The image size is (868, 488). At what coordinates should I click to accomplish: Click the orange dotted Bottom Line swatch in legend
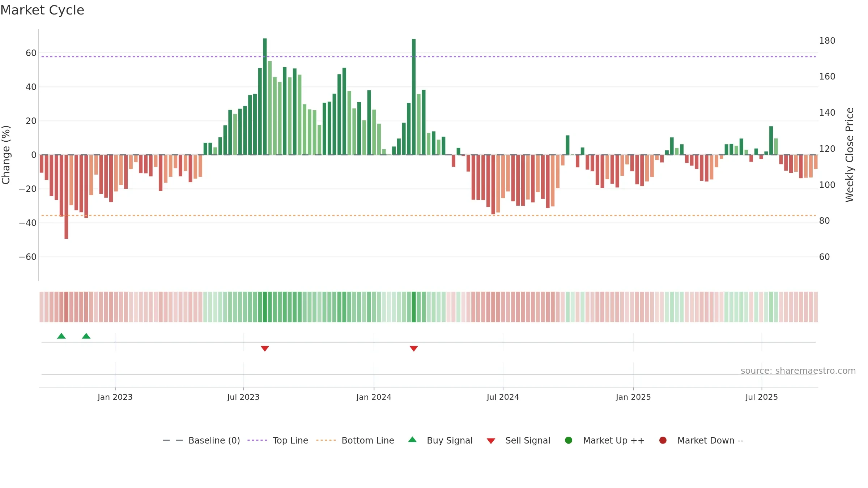(326, 440)
